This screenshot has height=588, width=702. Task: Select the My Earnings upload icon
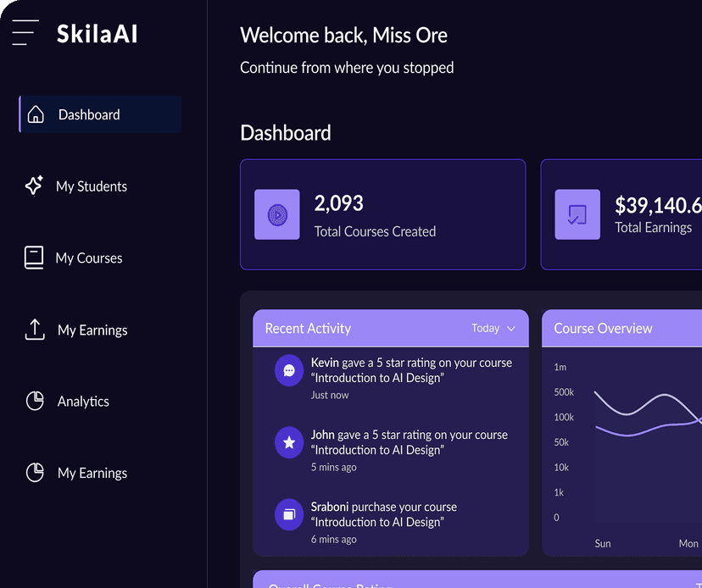(x=34, y=330)
